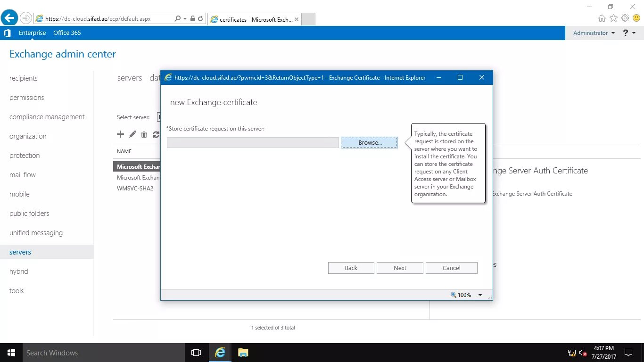Click the Back button in the certificate dialog
644x362 pixels.
tap(351, 268)
